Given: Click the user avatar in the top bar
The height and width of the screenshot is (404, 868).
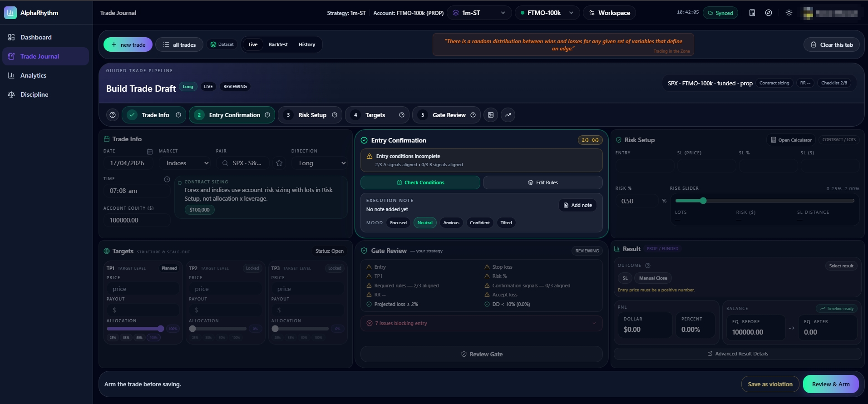Looking at the screenshot, I should click(x=808, y=13).
